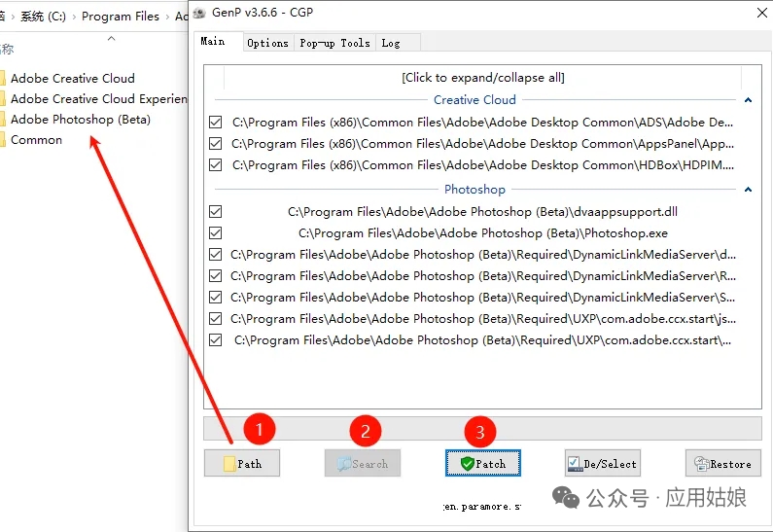Image resolution: width=773 pixels, height=532 pixels.
Task: Switch to the Options tab
Action: (x=267, y=43)
